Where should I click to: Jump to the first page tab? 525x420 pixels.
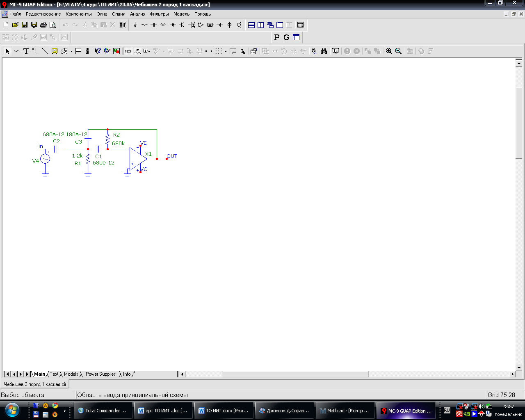pyautogui.click(x=7, y=374)
